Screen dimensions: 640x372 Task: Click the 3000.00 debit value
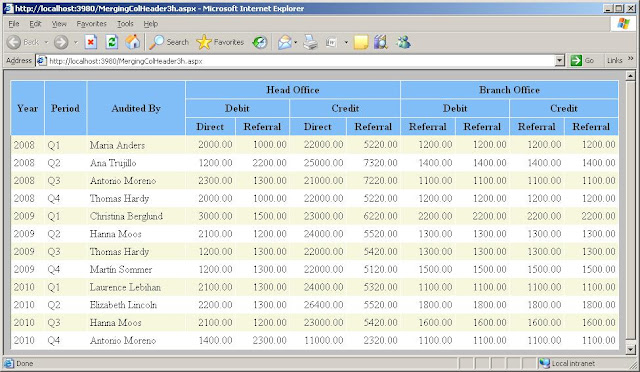215,216
